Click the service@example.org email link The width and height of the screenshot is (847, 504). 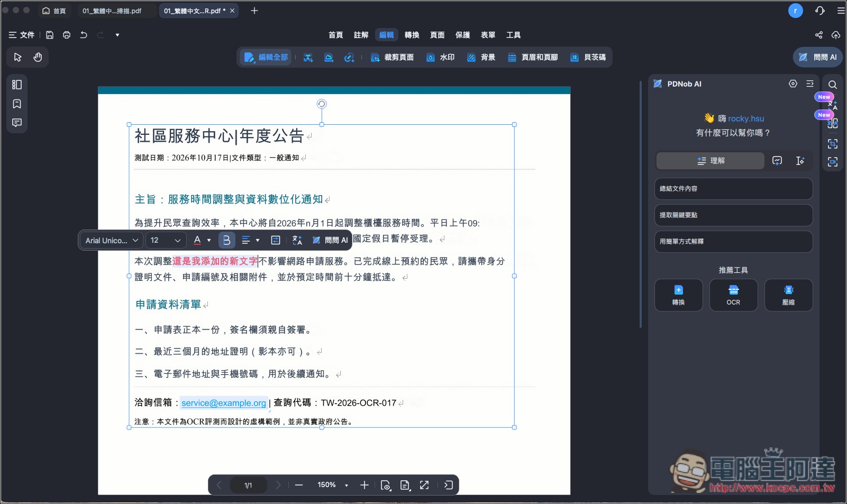[x=224, y=403]
